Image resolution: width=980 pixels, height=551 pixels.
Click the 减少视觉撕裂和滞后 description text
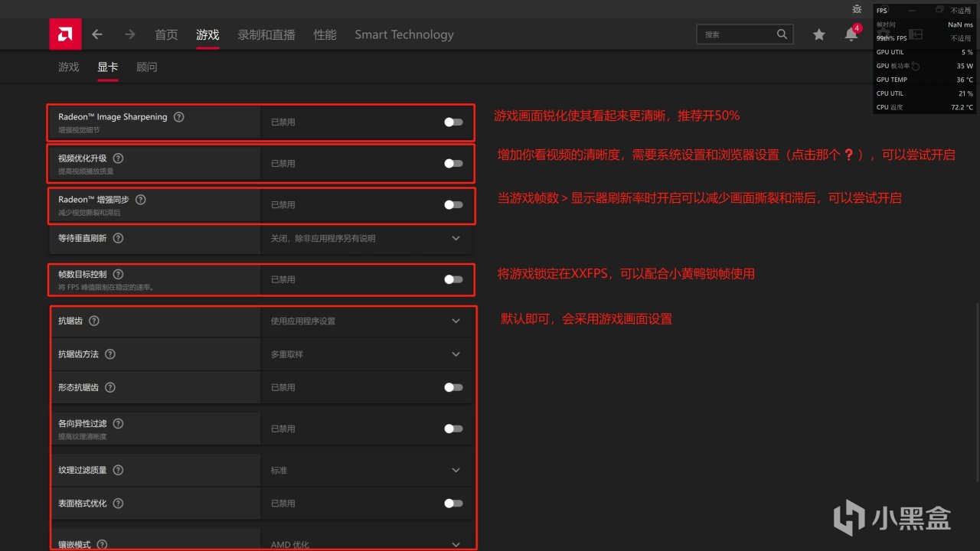tap(89, 213)
